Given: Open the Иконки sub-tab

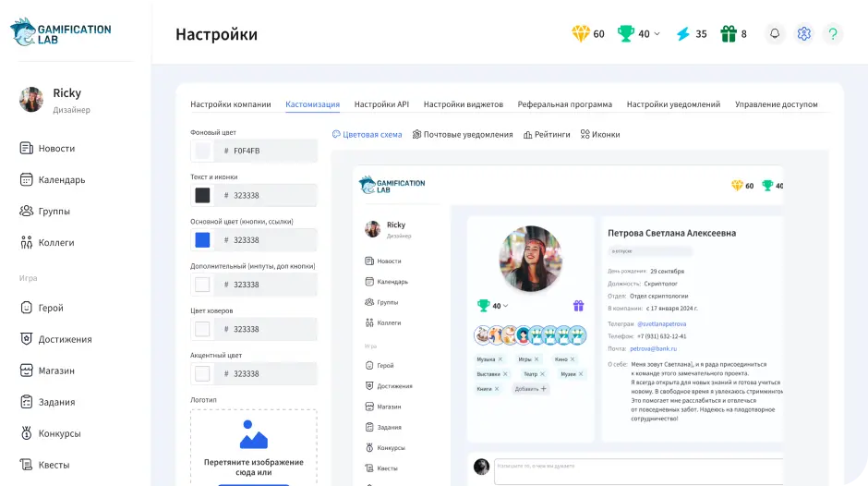Looking at the screenshot, I should 600,135.
